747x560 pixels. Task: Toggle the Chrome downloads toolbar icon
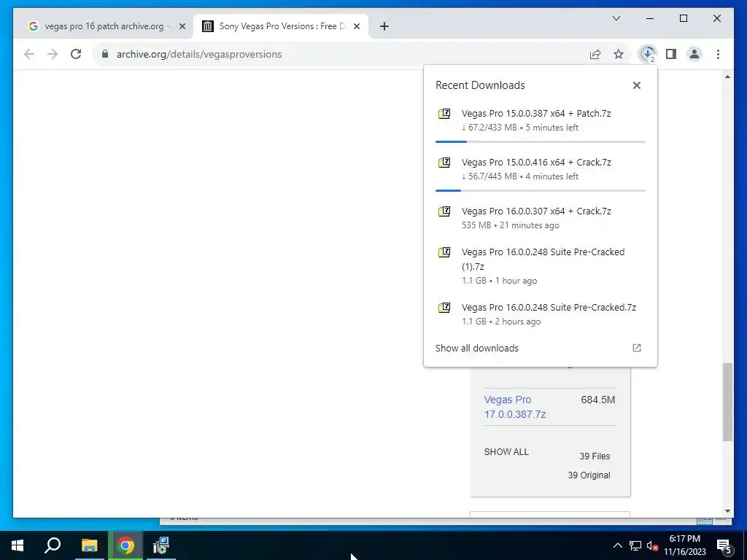click(x=648, y=54)
